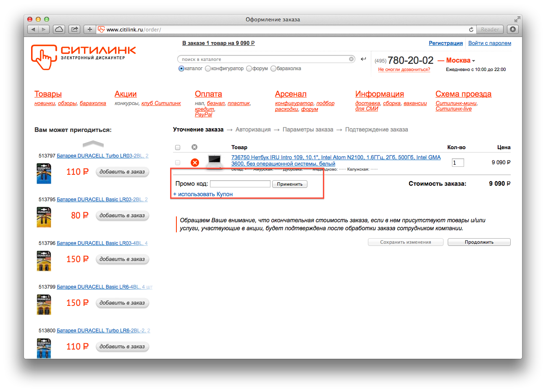Image resolution: width=546 pixels, height=392 pixels.
Task: Open the доставка link
Action: (367, 103)
